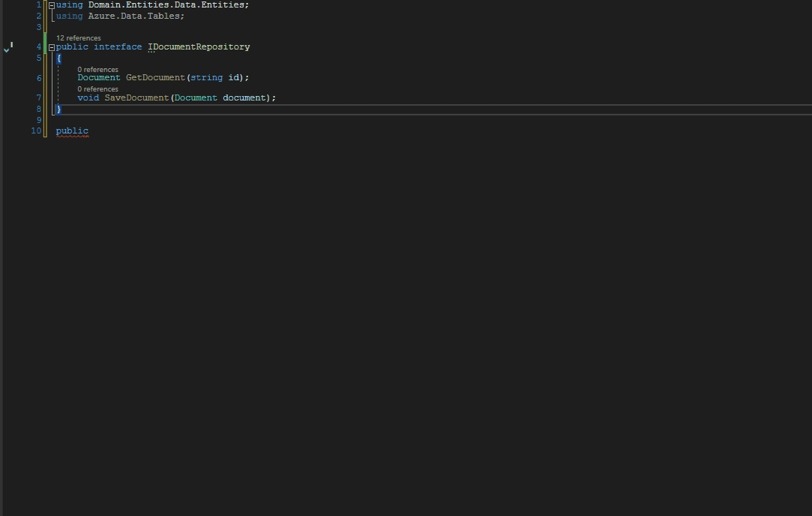Click the GetDocument method name

coord(154,77)
